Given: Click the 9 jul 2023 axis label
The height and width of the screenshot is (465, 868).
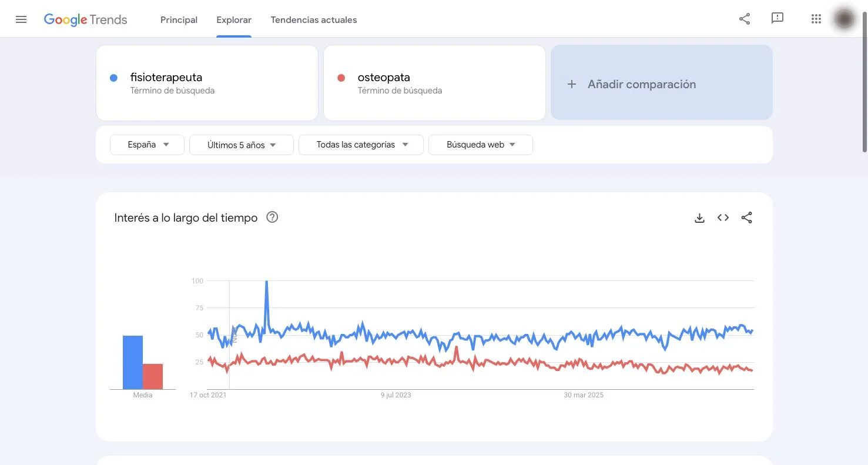Looking at the screenshot, I should pos(396,395).
